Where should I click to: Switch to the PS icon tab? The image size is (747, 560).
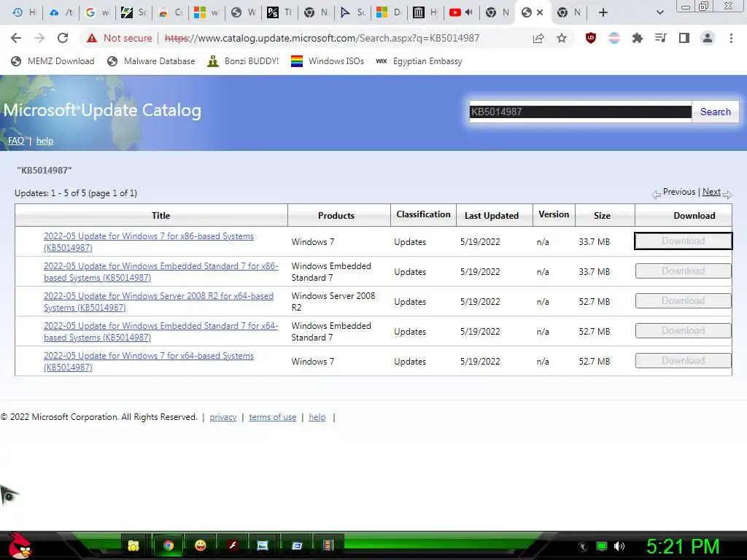point(279,12)
